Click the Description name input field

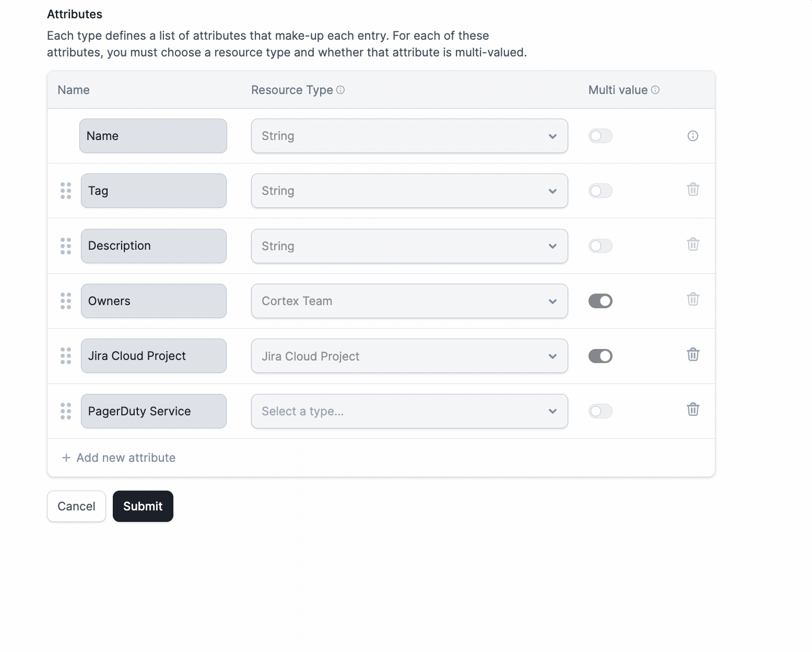(154, 246)
